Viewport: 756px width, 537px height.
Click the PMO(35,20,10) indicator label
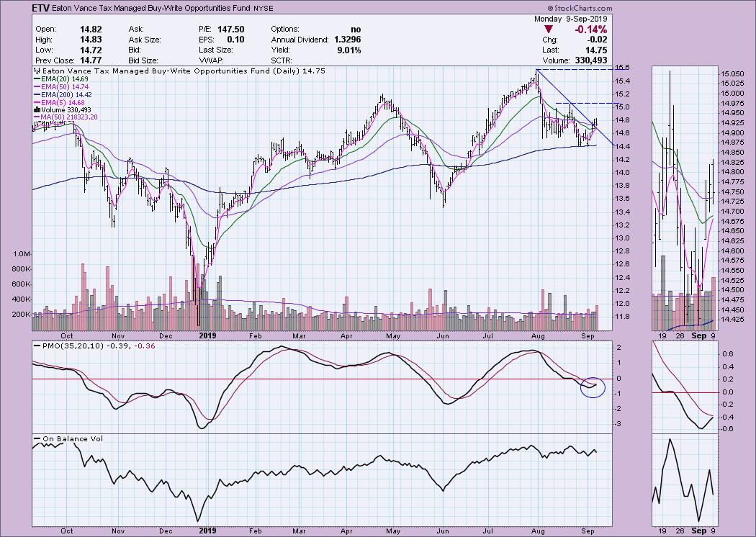73,346
